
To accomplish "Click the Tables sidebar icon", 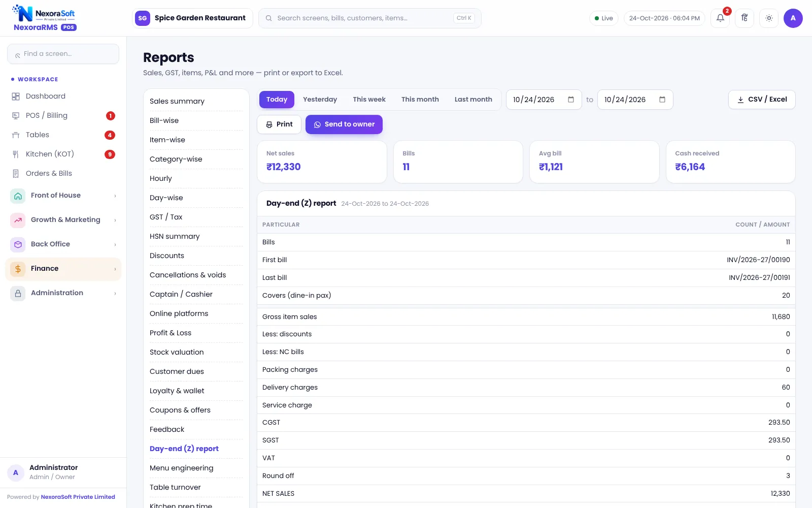I will [x=16, y=135].
